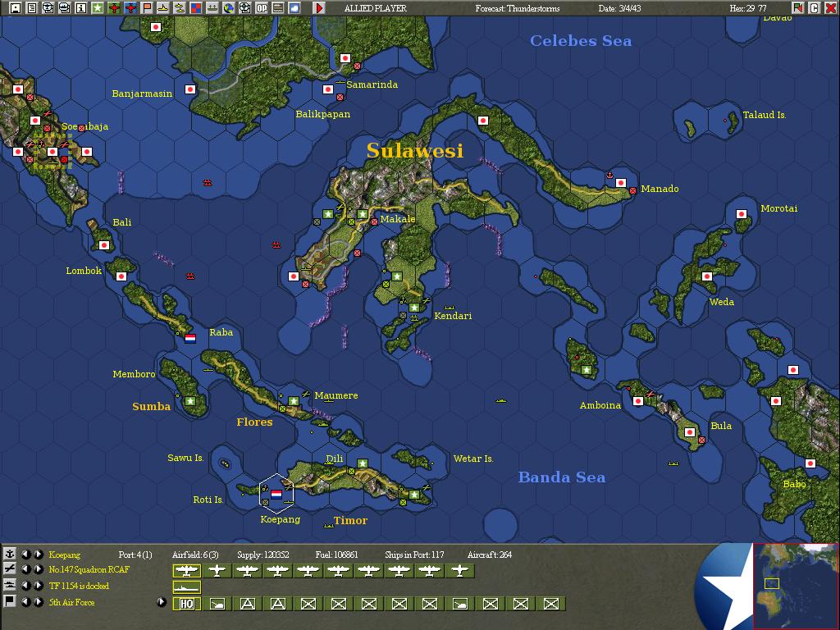Click 'TF 1154 is docked' label
The width and height of the screenshot is (840, 630).
coord(79,586)
